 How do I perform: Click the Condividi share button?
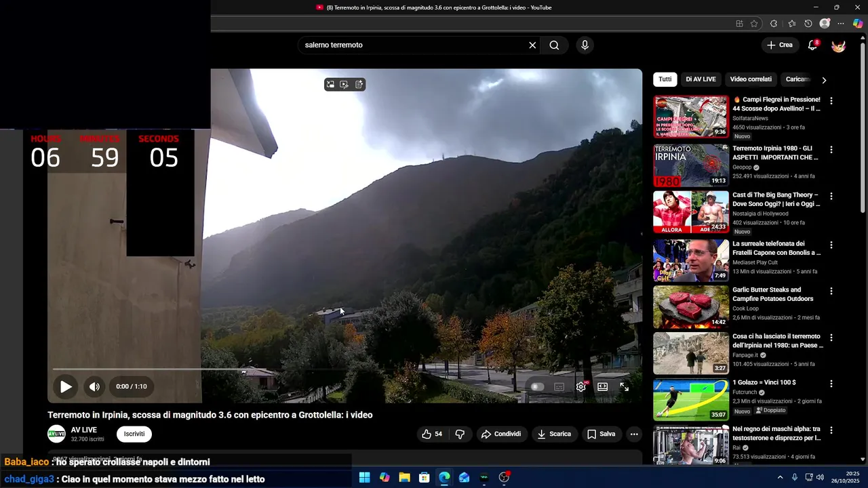click(x=501, y=434)
